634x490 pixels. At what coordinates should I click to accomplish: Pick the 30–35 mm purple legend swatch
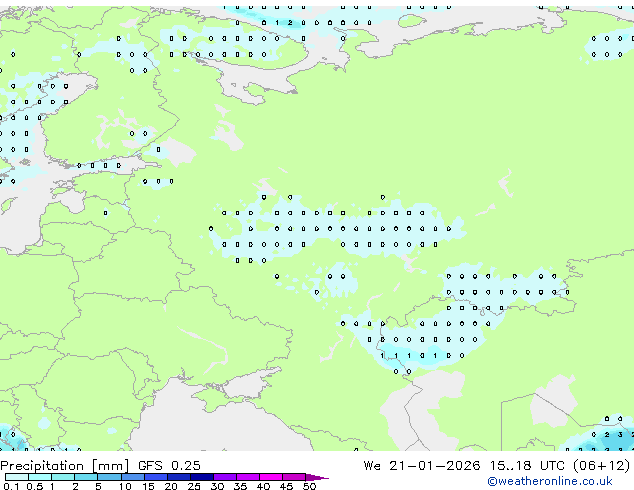(x=225, y=477)
